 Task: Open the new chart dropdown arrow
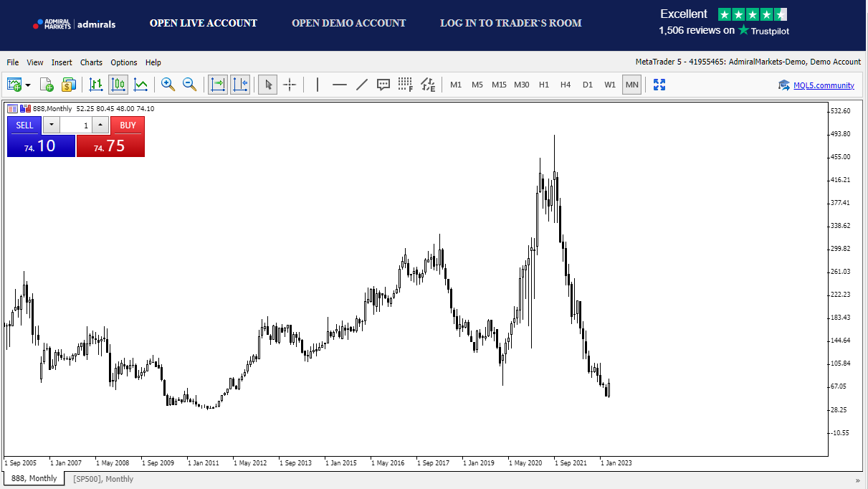(28, 85)
